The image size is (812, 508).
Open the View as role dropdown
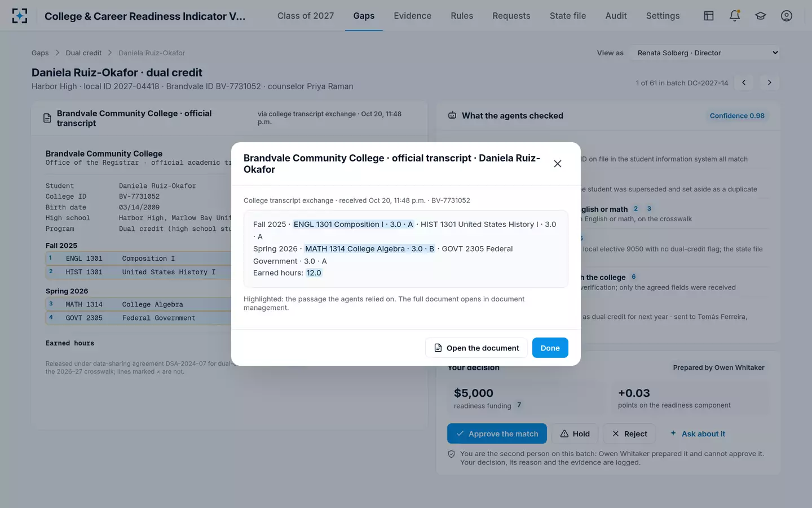click(705, 52)
